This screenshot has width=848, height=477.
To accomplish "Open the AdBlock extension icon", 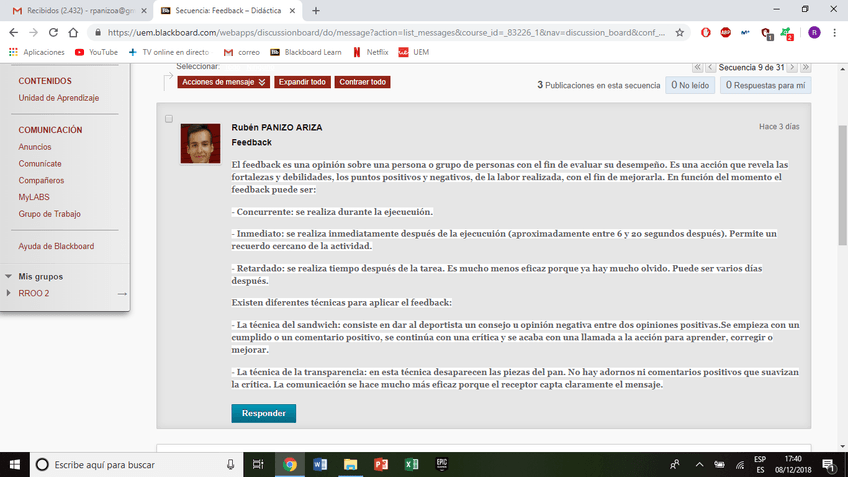I will click(725, 32).
